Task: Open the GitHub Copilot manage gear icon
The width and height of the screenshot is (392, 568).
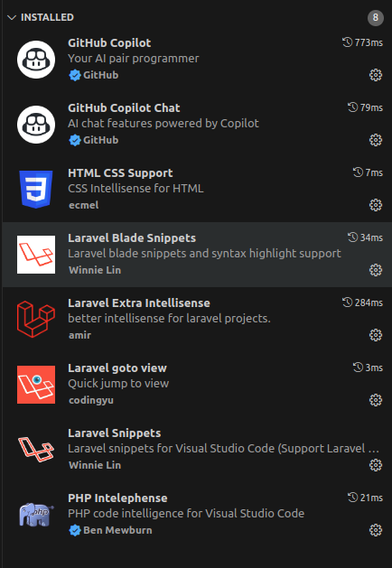Action: 376,75
